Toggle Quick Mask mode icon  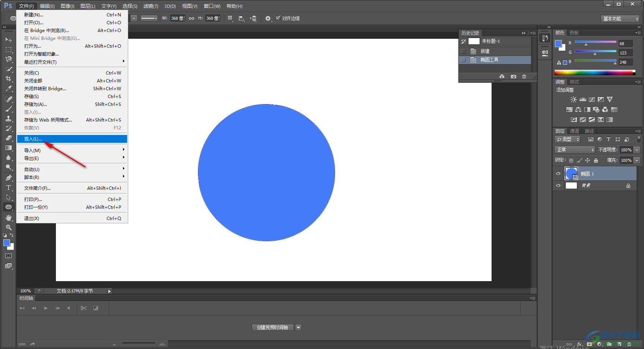click(8, 256)
